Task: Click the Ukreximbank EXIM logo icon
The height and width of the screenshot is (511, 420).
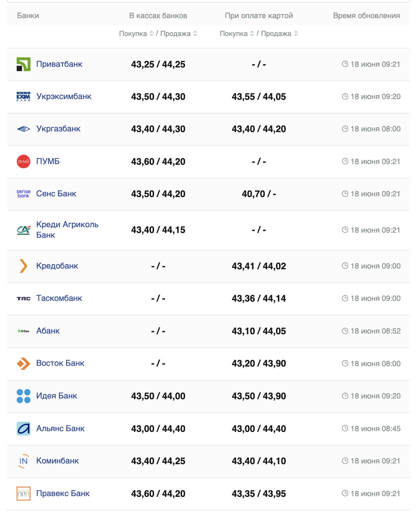Action: (24, 97)
